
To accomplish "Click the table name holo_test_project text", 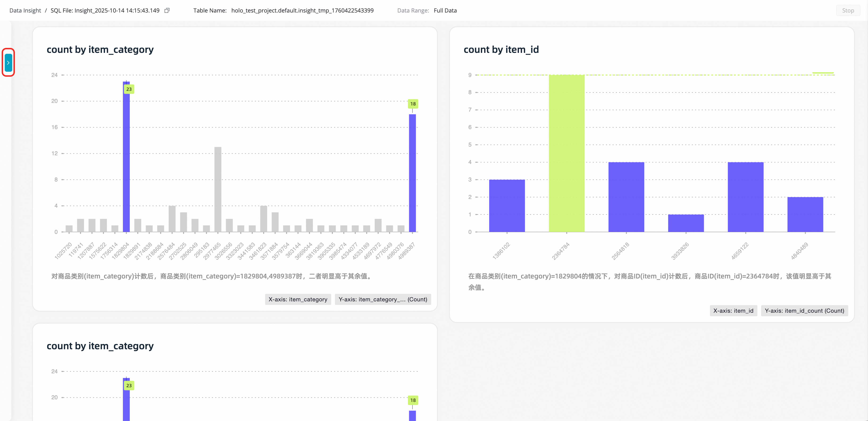I will coord(302,10).
